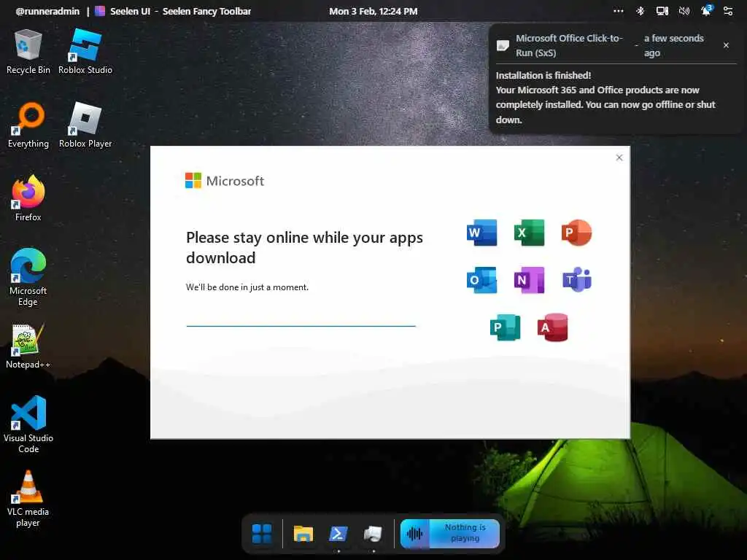Open the Office installer app in the dock

pos(373,534)
